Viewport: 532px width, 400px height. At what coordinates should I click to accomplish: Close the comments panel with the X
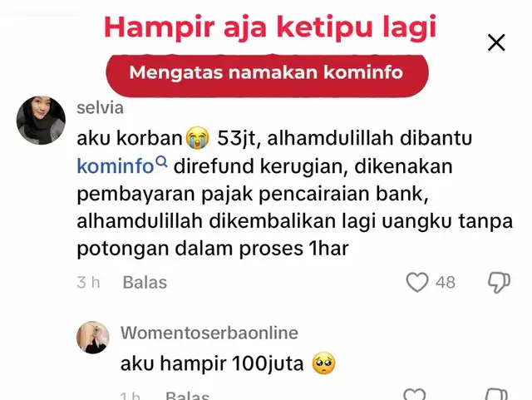point(496,42)
